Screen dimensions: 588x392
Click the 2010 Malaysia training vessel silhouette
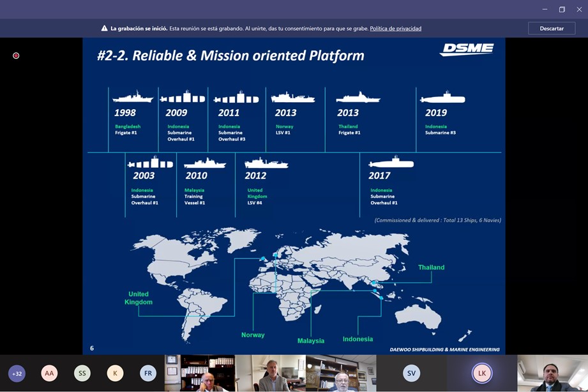[205, 163]
